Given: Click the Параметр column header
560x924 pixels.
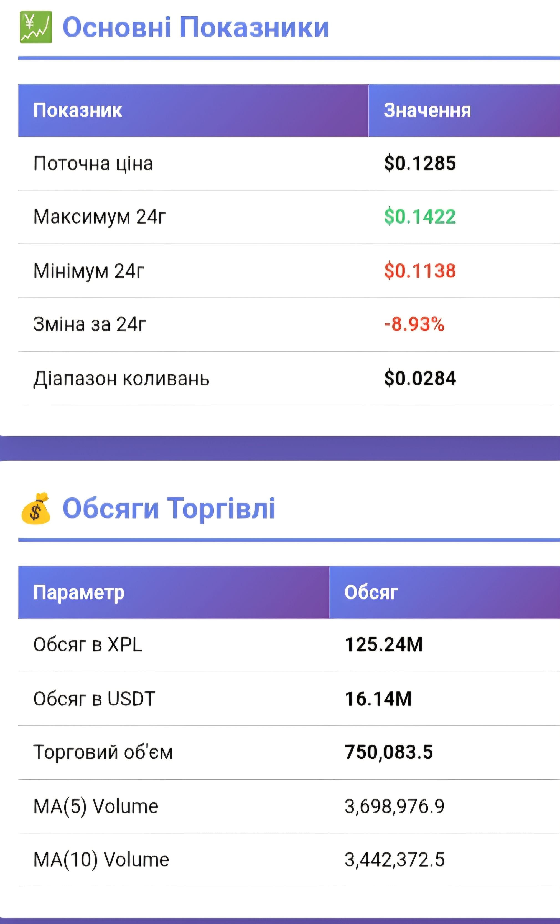Looking at the screenshot, I should click(79, 593).
